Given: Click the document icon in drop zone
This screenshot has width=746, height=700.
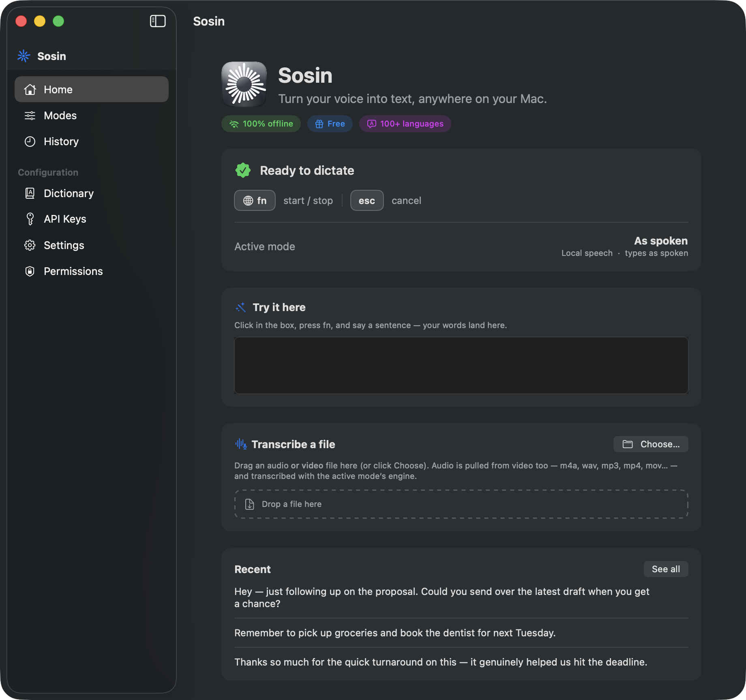Looking at the screenshot, I should click(250, 504).
